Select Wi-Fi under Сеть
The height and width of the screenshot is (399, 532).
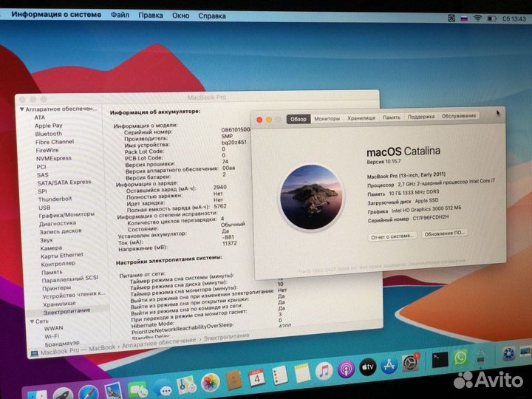(52, 337)
